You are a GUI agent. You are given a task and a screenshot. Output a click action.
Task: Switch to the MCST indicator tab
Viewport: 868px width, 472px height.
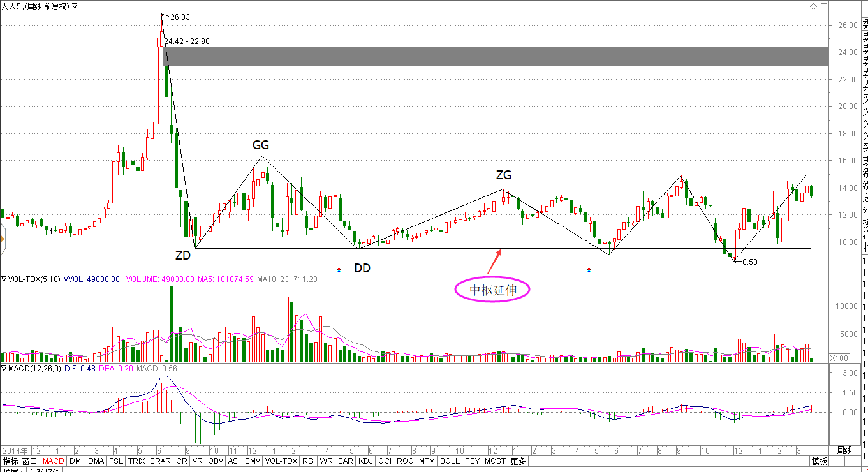point(495,461)
